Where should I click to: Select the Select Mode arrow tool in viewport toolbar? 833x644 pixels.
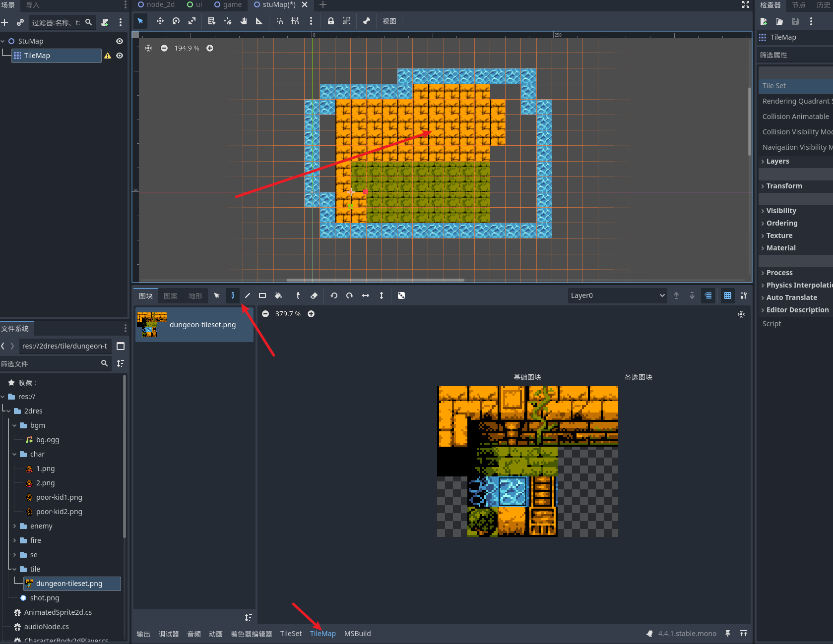(x=140, y=21)
